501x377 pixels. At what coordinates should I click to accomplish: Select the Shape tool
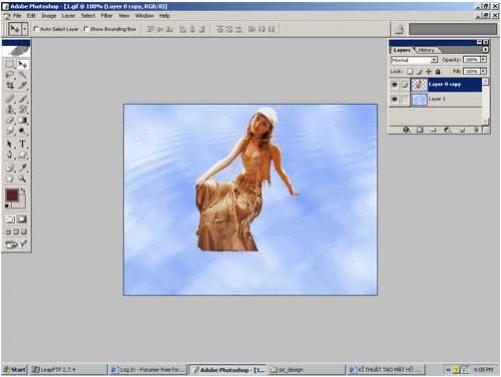tap(23, 155)
